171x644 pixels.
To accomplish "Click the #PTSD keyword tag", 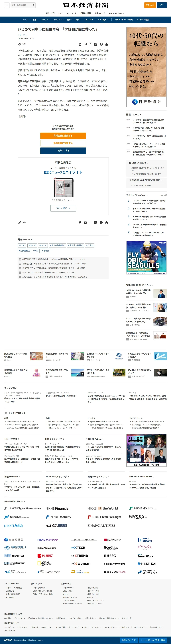I will (x=22, y=246).
